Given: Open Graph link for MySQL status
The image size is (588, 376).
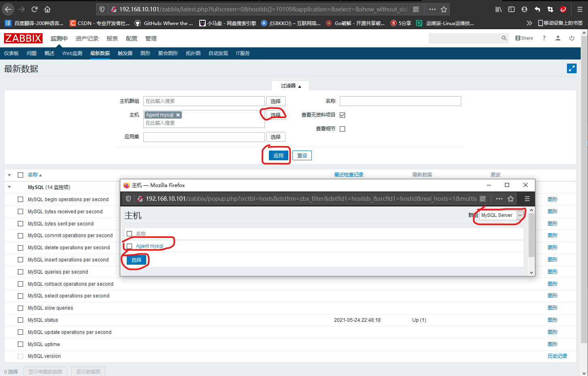Looking at the screenshot, I should point(552,320).
